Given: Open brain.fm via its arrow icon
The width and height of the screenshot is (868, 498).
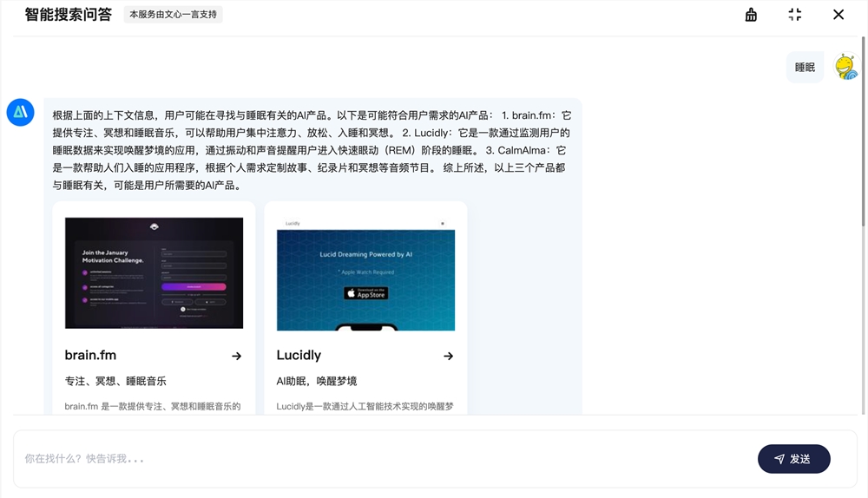Looking at the screenshot, I should [236, 356].
